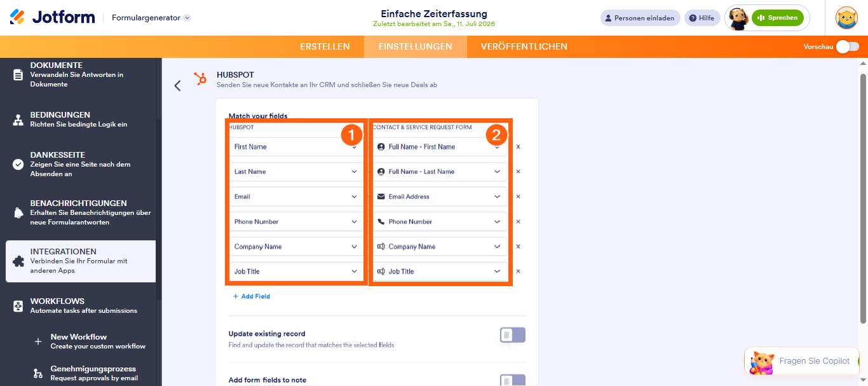Click the plus icon for New Workflow
Viewport: 868px width, 386px height.
[38, 341]
